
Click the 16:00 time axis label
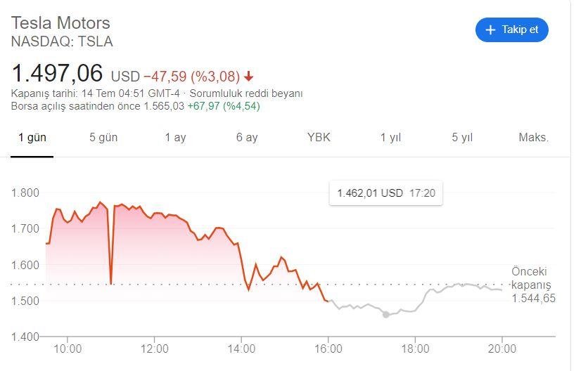(328, 349)
